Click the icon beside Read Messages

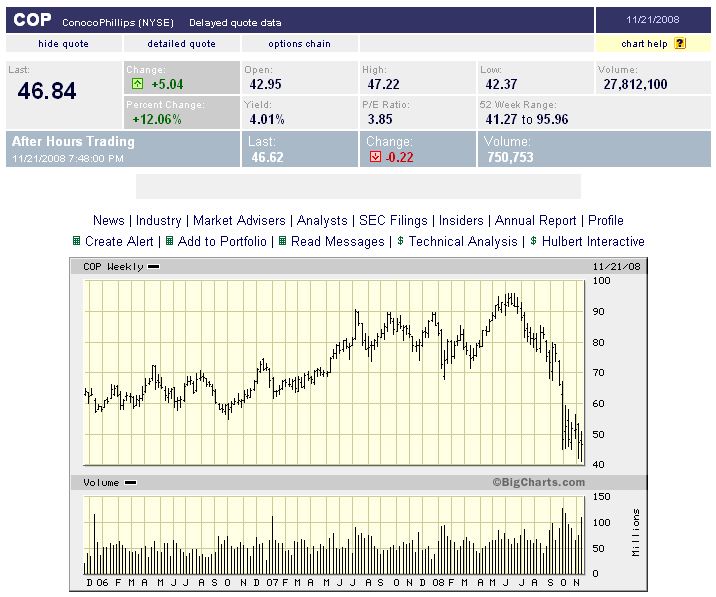pos(282,241)
